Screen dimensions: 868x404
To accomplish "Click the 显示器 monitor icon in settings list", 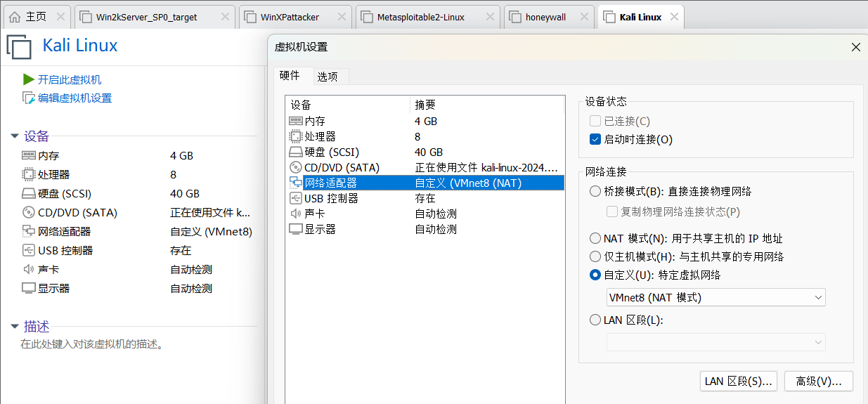I will point(295,229).
